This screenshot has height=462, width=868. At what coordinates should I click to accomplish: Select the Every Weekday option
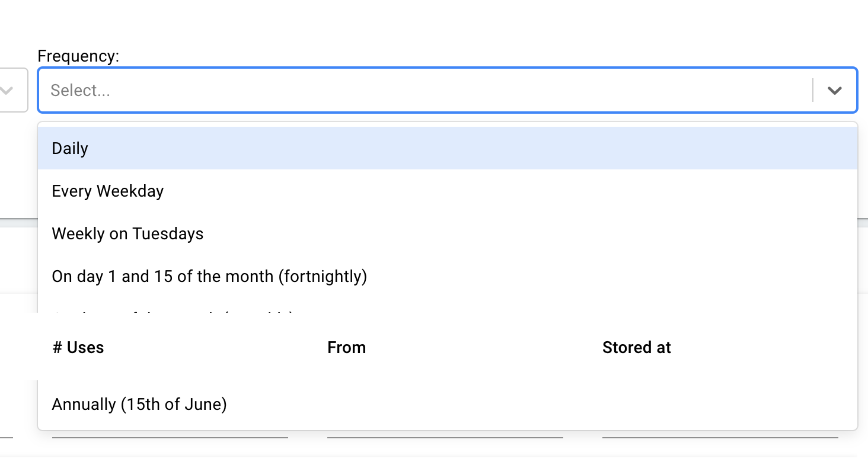[x=448, y=191]
